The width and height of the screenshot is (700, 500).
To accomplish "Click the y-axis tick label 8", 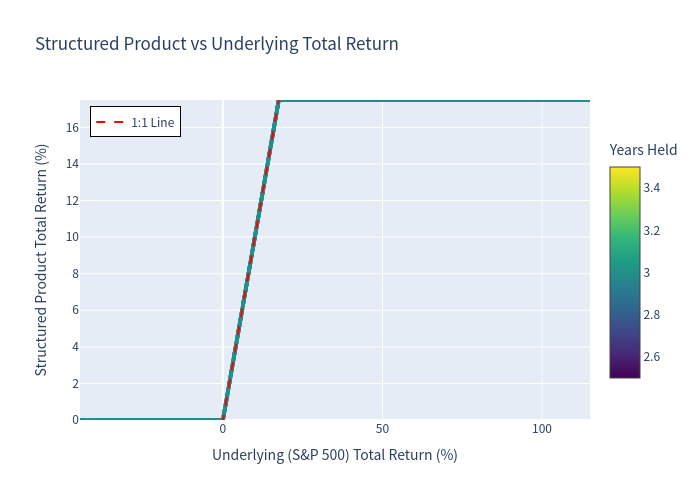I will click(75, 274).
